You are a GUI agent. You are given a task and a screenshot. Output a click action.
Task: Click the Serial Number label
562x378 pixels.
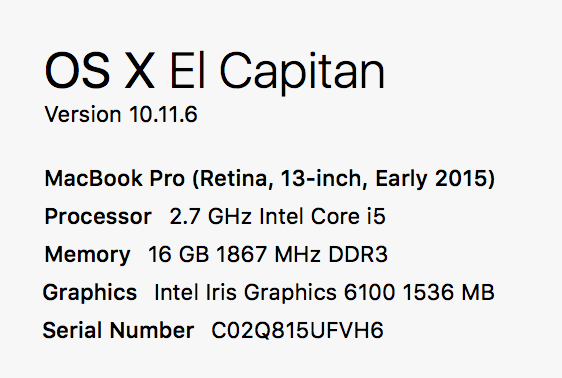[x=118, y=330]
